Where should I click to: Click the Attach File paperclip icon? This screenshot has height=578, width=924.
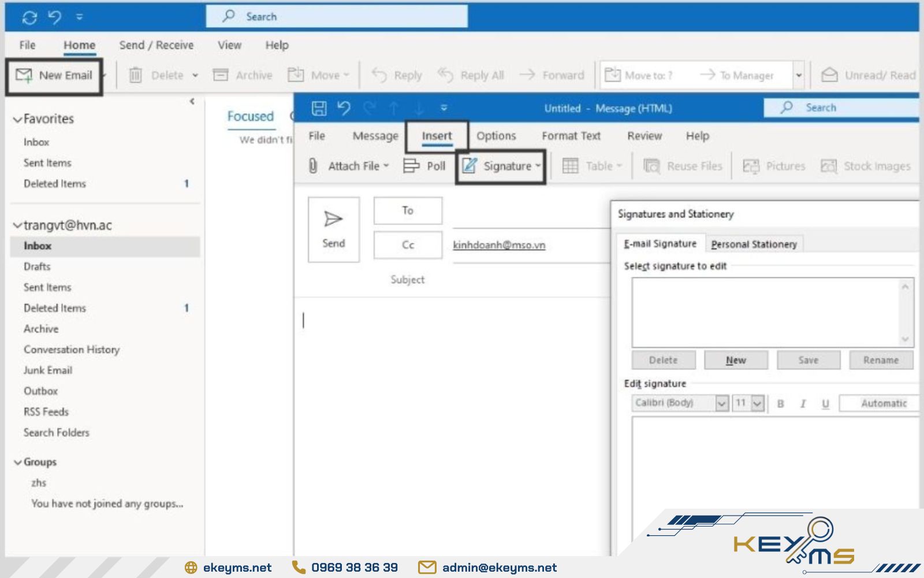(x=313, y=166)
